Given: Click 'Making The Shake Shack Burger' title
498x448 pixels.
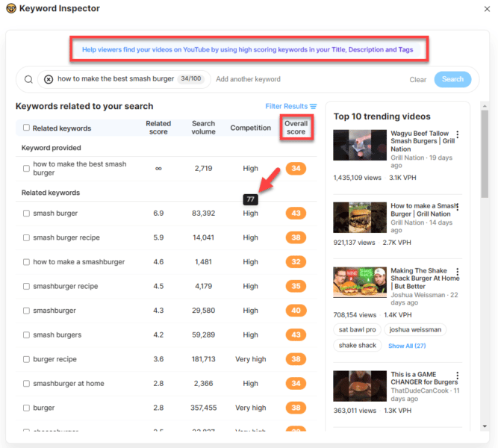Looking at the screenshot, I should click(425, 279).
